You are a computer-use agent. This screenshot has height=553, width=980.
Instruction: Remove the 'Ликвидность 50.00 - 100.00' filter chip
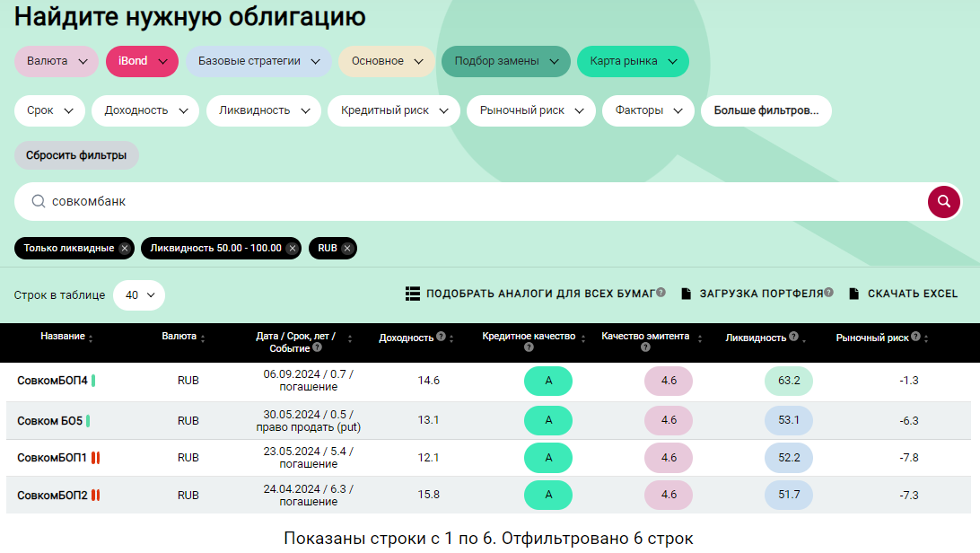(x=292, y=248)
